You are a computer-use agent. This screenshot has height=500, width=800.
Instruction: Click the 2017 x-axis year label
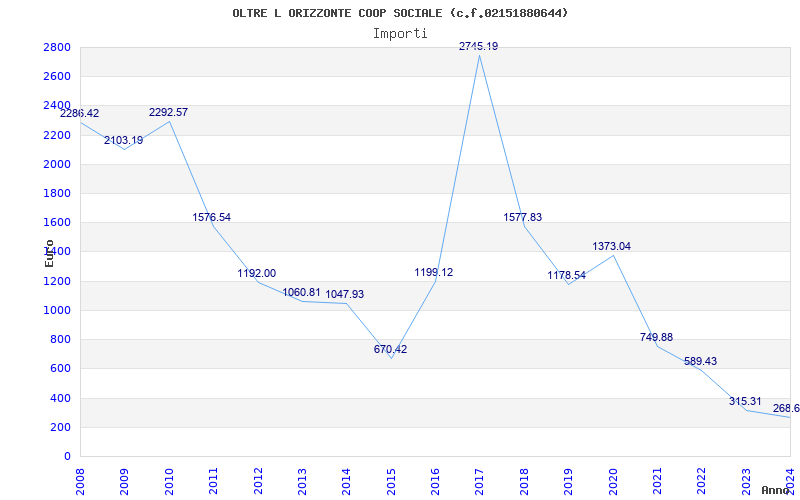(480, 481)
